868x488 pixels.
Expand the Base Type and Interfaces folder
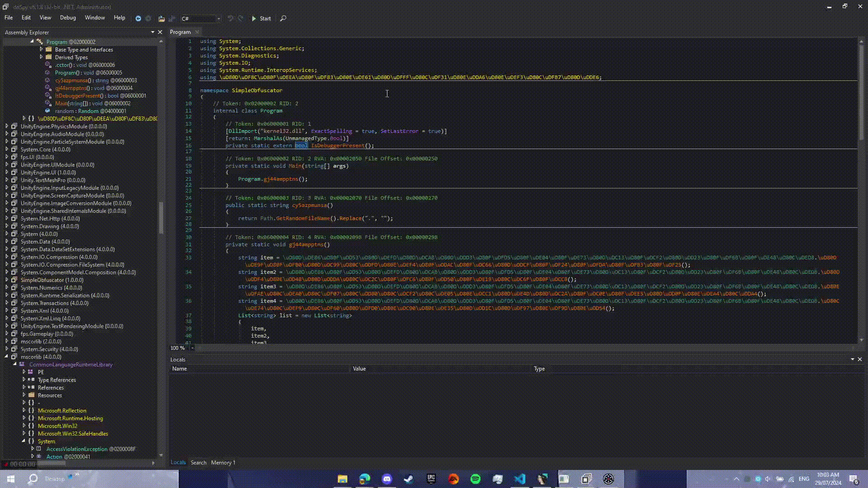tap(41, 50)
